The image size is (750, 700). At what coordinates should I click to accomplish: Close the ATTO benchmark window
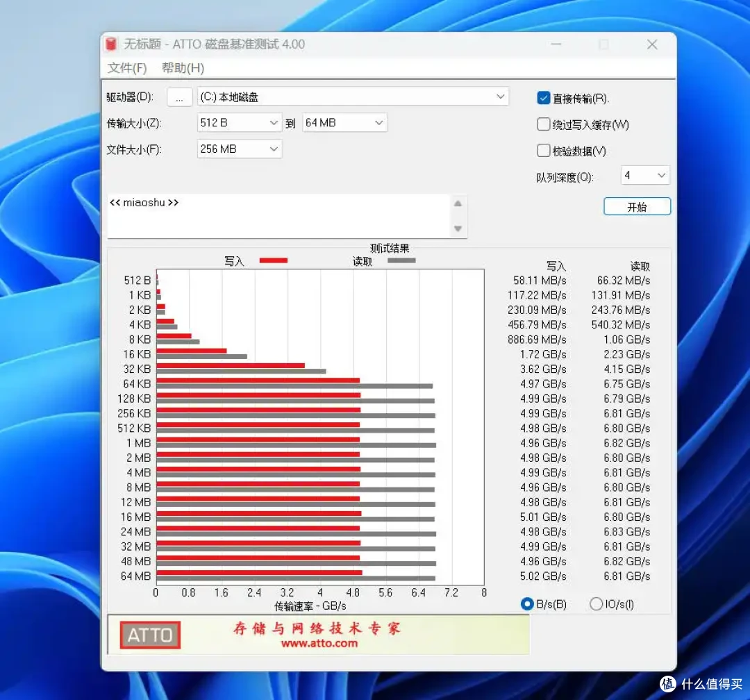652,44
